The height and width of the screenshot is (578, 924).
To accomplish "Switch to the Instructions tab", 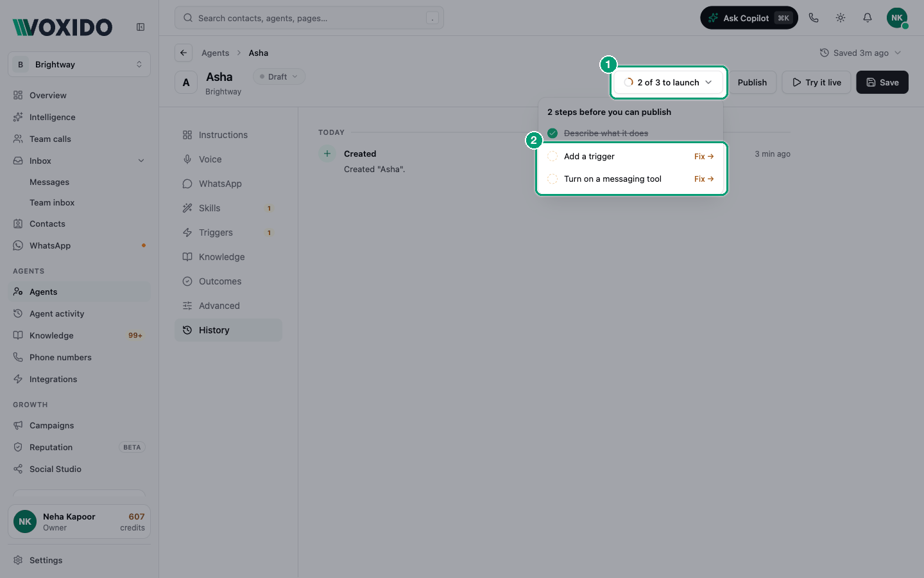I will pos(228,135).
